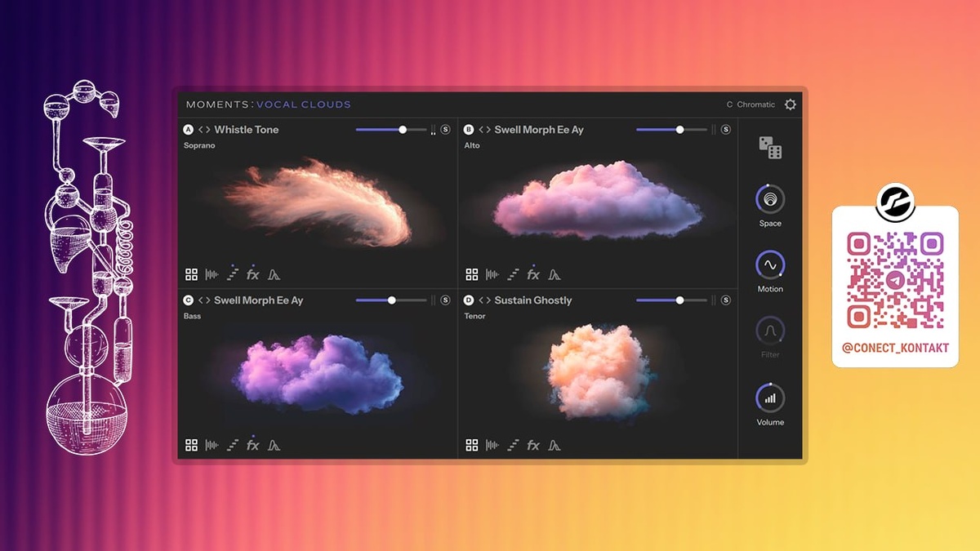Open layer C's Swell Morph Ee Ay preset menu
Viewport: 980px width, 551px height.
pos(259,300)
